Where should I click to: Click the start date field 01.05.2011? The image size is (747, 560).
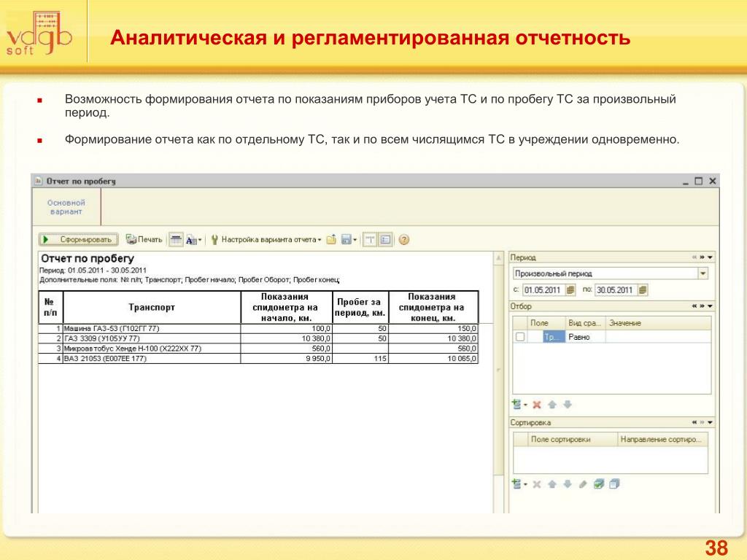[x=543, y=290]
